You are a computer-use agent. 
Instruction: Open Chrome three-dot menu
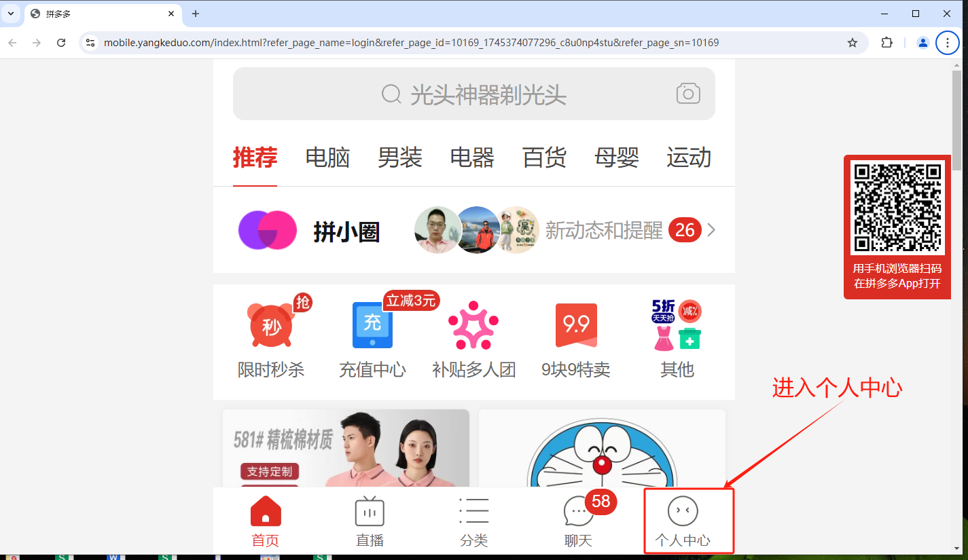coord(948,43)
